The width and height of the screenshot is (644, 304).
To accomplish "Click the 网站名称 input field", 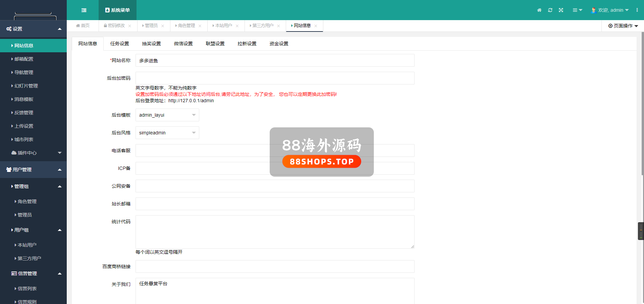I will click(275, 60).
